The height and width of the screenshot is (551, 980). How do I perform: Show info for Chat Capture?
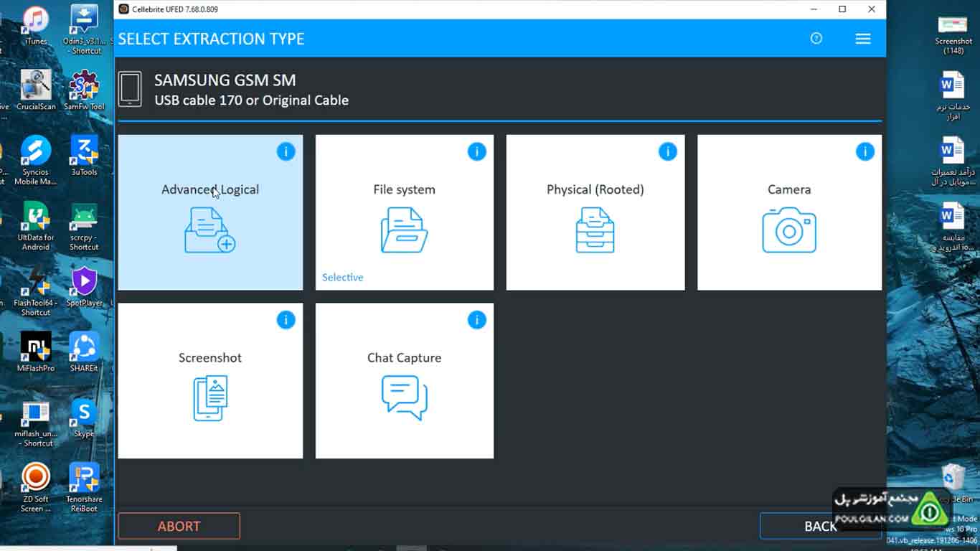476,320
